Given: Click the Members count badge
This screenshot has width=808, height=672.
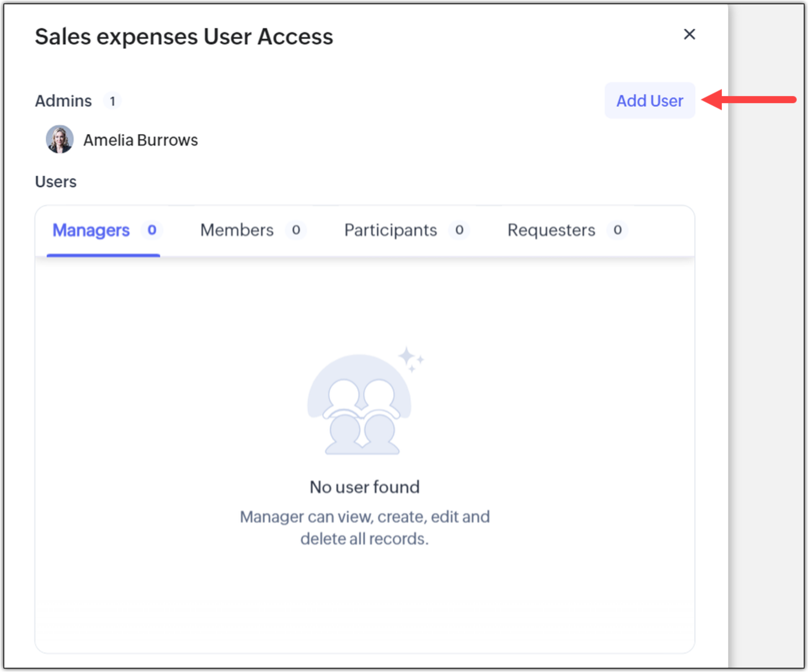Looking at the screenshot, I should [x=296, y=230].
